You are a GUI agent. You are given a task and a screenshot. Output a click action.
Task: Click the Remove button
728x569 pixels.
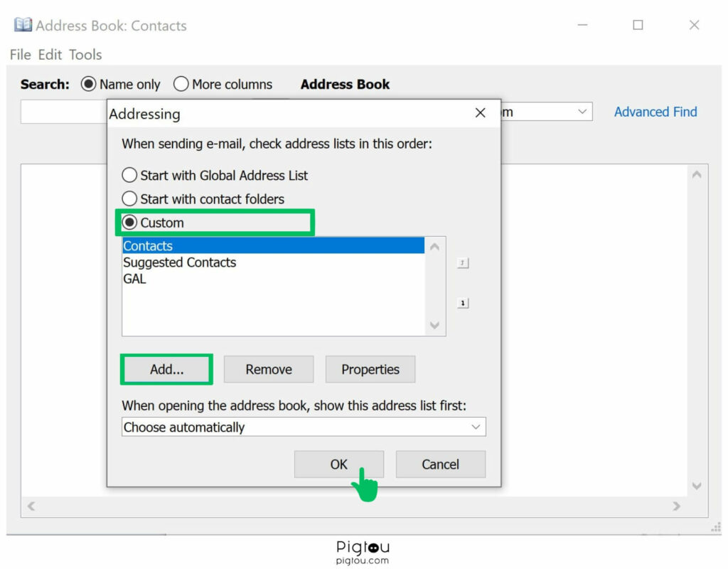pos(269,369)
